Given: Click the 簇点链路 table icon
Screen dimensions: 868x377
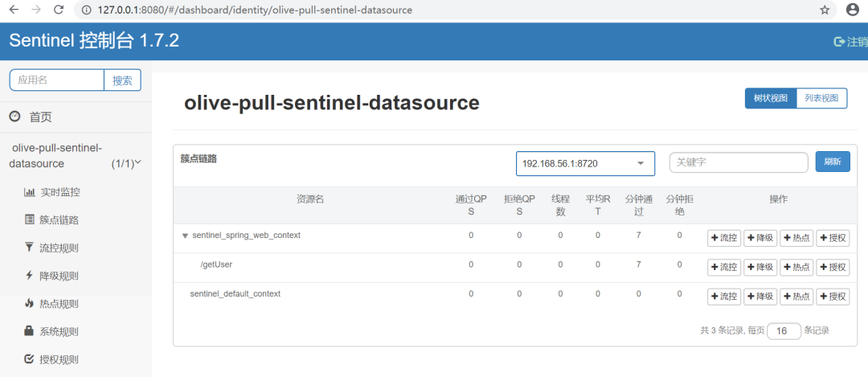Looking at the screenshot, I should click(30, 219).
